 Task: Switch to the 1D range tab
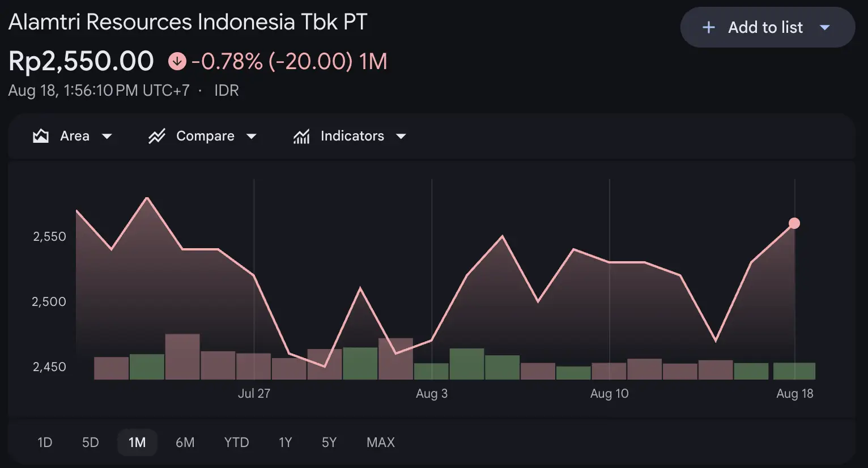45,443
